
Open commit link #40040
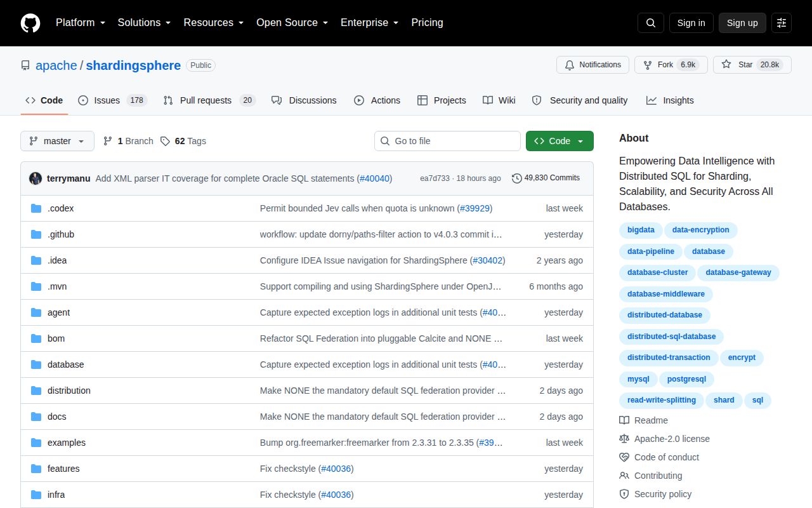pos(375,178)
